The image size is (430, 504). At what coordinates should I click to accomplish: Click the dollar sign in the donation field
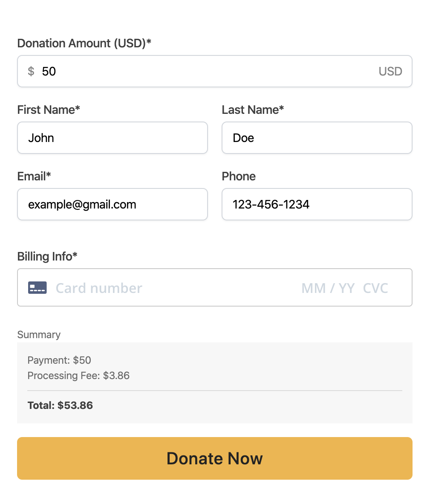[31, 71]
